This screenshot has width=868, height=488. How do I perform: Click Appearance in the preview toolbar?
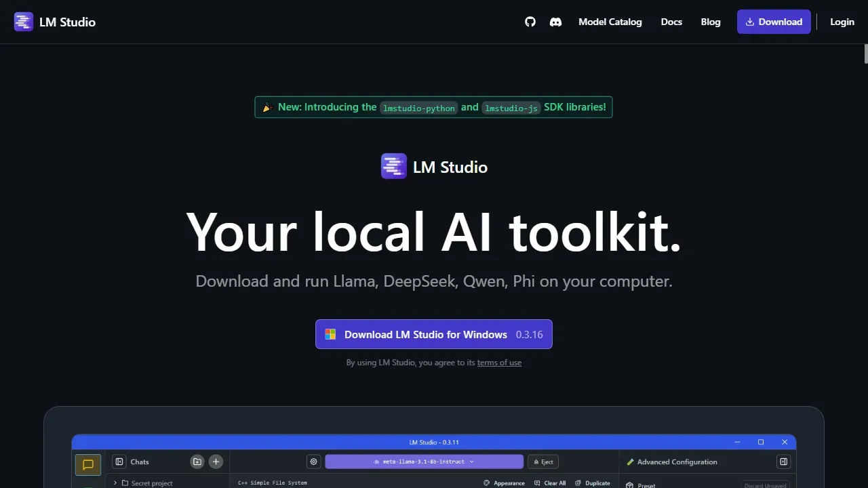click(x=504, y=483)
